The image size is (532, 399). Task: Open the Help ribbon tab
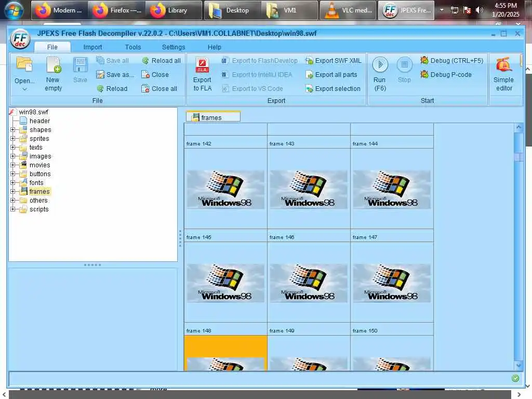pyautogui.click(x=214, y=47)
